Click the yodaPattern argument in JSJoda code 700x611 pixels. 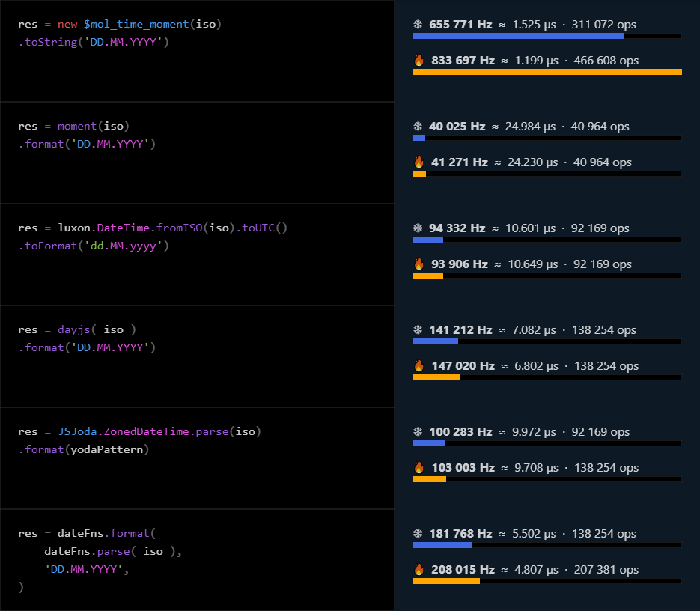[x=107, y=449]
